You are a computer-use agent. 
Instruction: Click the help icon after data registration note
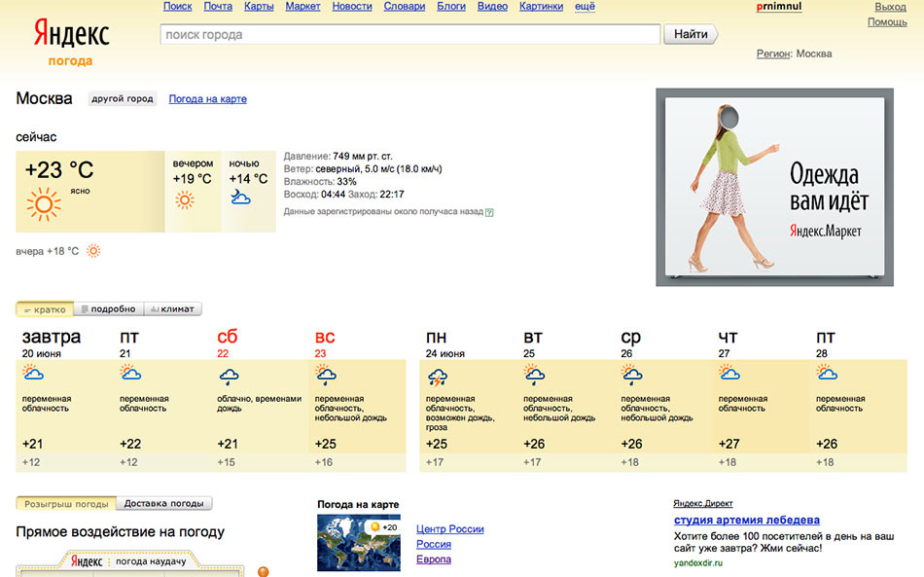coord(489,212)
